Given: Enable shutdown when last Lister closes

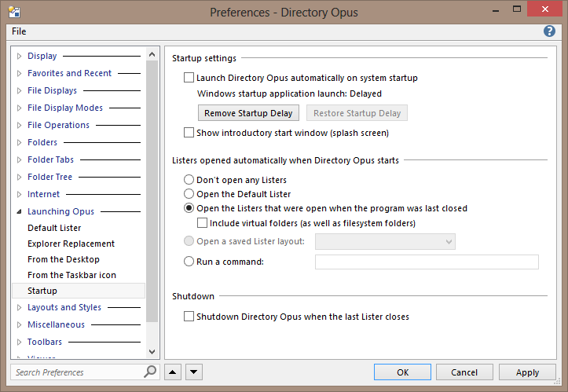Looking at the screenshot, I should point(189,317).
